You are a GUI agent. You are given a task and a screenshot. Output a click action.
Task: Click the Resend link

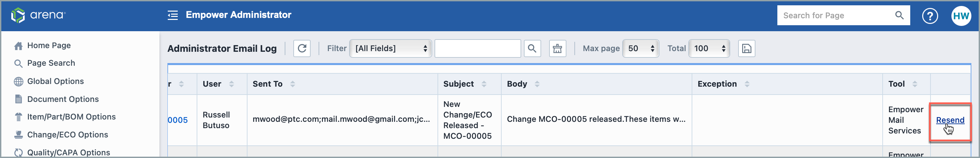tap(950, 120)
